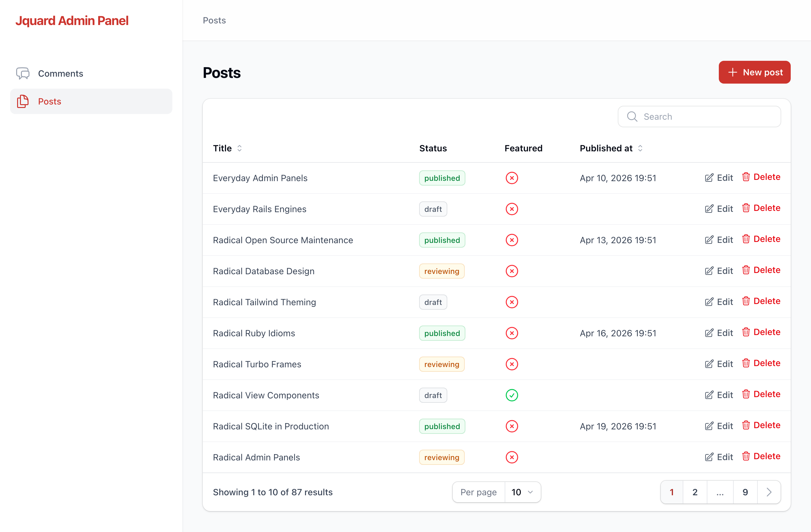Delete the Radical Ruby Idioms post
811x532 pixels.
[x=761, y=332]
